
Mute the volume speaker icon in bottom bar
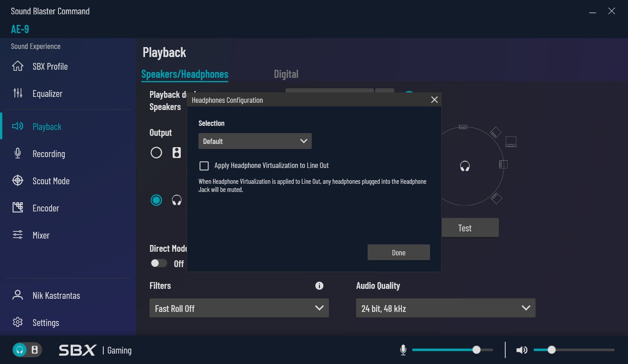coord(522,350)
